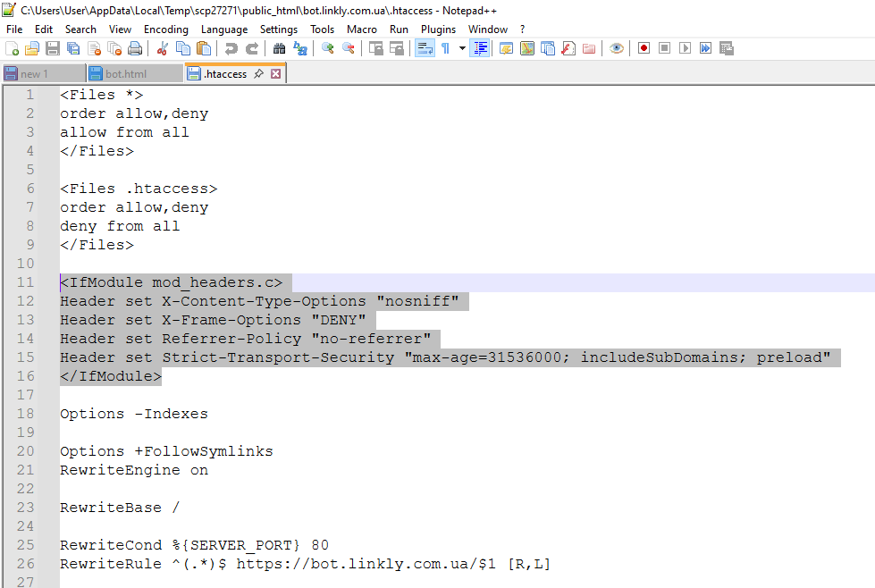Screen dimensions: 875x588
Task: Toggle word wrap in the toolbar
Action: [x=425, y=48]
